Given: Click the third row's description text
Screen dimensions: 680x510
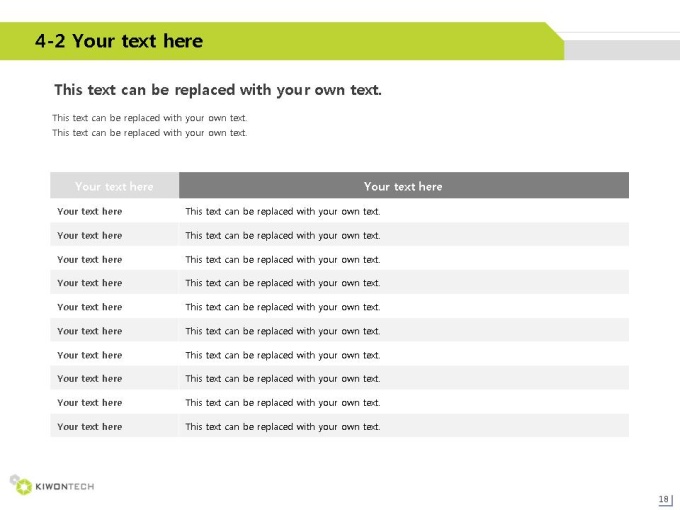Looking at the screenshot, I should coord(283,260).
